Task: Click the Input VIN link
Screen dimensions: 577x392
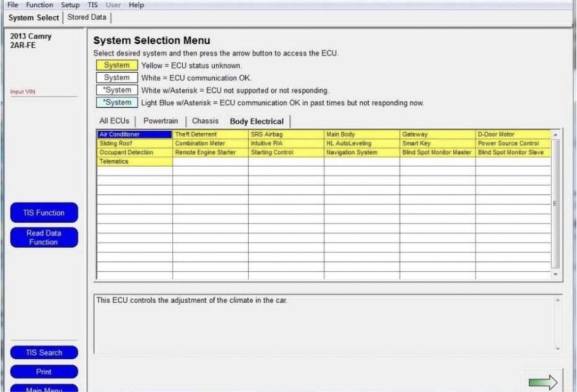Action: (23, 92)
